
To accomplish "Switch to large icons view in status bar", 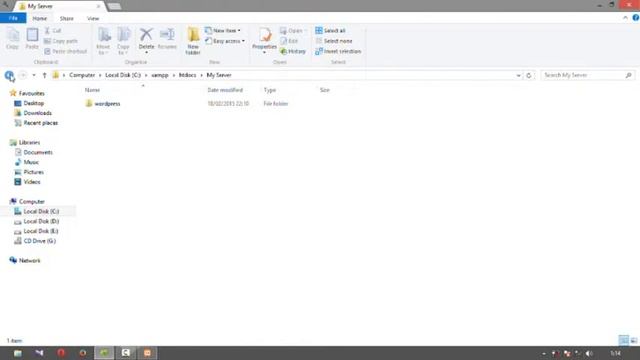I will point(634,340).
